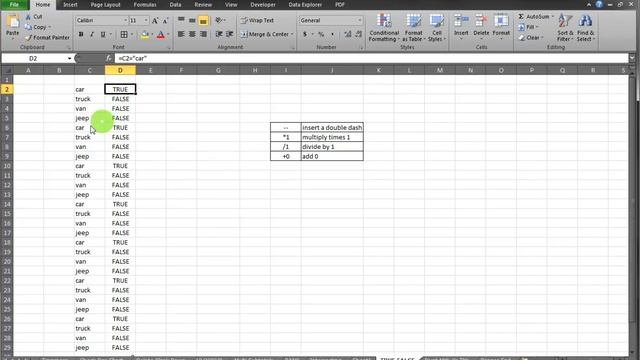The width and height of the screenshot is (640, 360).
Task: Toggle the highlighted Bottom Align button
Action: (203, 20)
